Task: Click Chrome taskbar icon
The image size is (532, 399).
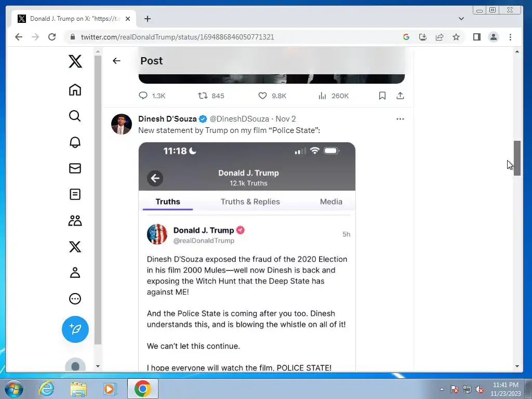Action: [x=142, y=389]
